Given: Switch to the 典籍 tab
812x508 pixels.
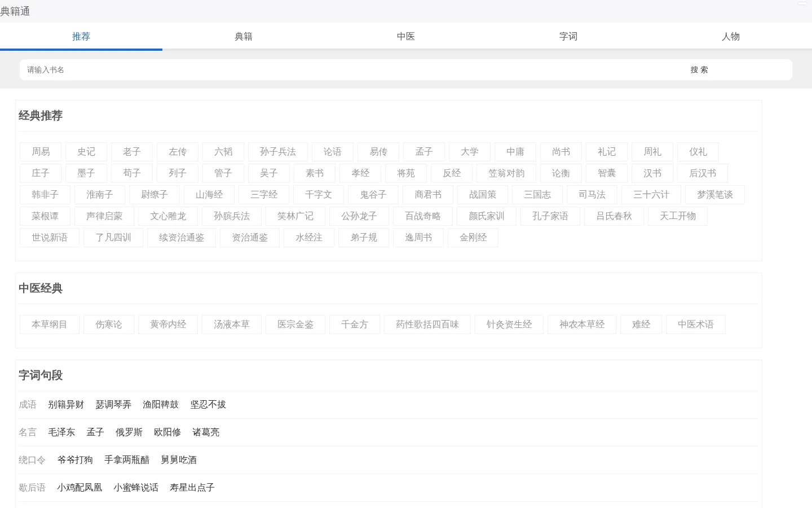Looking at the screenshot, I should [x=244, y=36].
